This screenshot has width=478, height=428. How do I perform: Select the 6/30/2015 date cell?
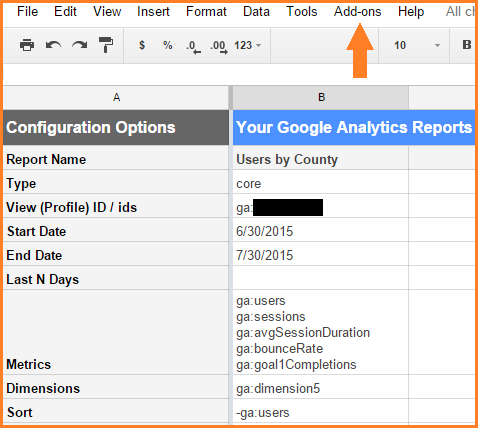point(321,230)
